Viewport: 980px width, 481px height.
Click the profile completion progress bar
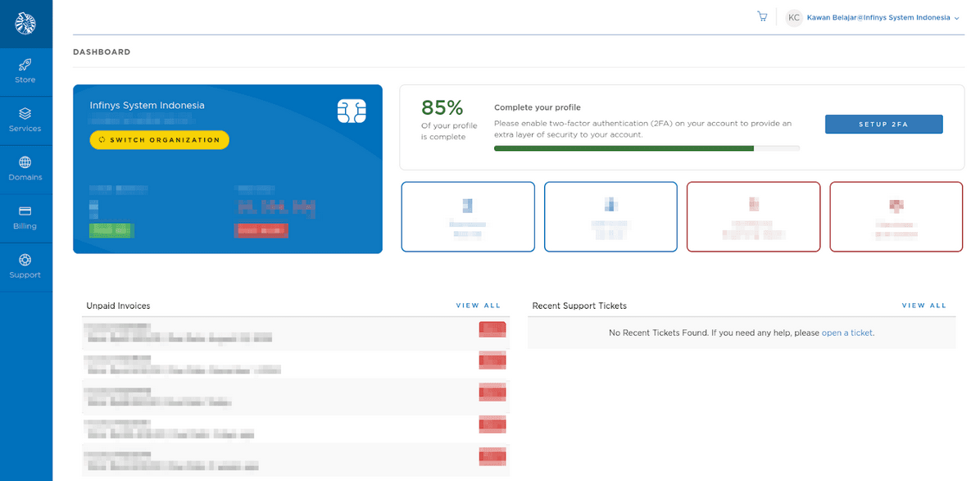tap(646, 148)
